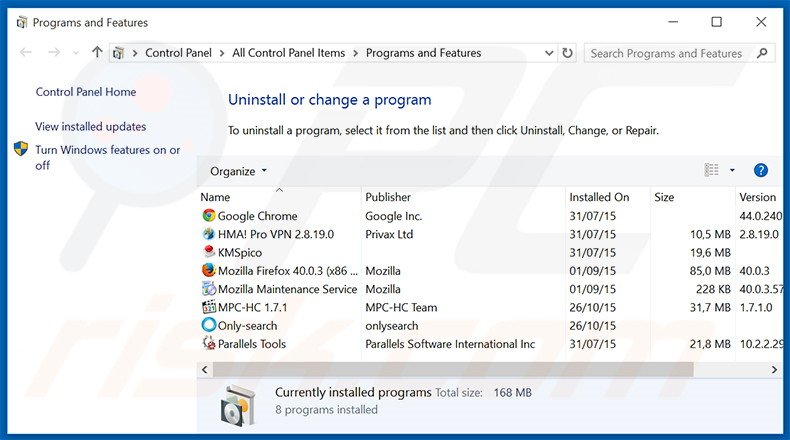The height and width of the screenshot is (440, 790).
Task: Click the KMSpico program icon
Action: [209, 252]
